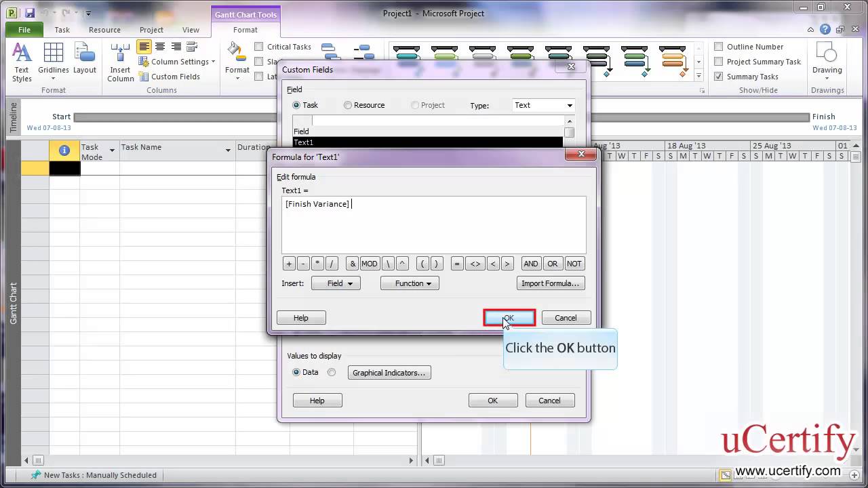Screen dimensions: 868x488
Task: Switch to the Resource ribbon tab
Action: pos(104,30)
